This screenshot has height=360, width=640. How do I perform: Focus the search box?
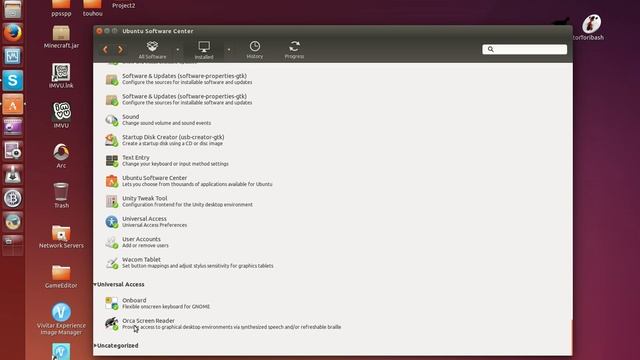coord(524,49)
